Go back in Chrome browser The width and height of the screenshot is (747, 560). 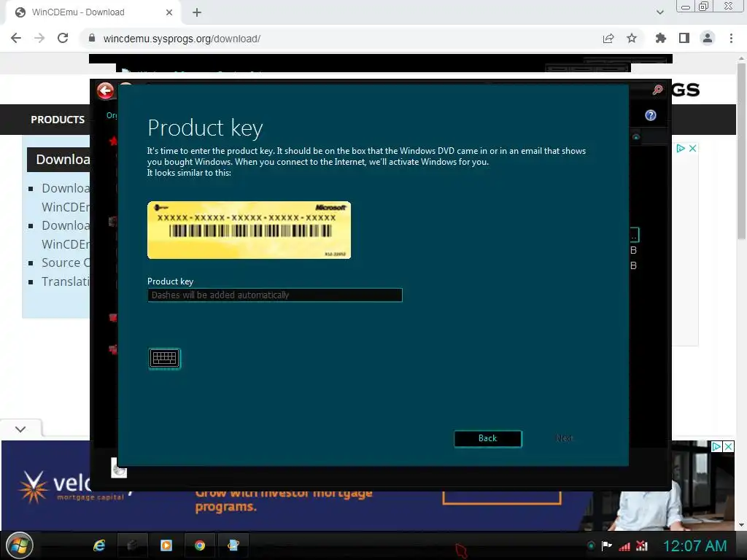[16, 38]
